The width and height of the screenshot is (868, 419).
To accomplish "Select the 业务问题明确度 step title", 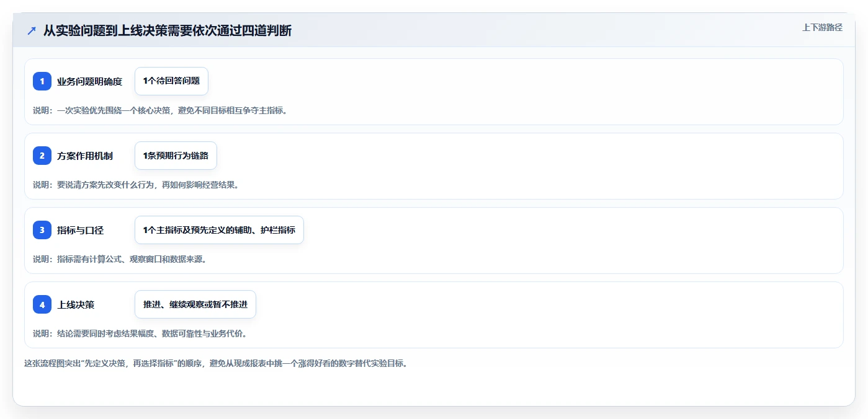I will pyautogui.click(x=89, y=81).
